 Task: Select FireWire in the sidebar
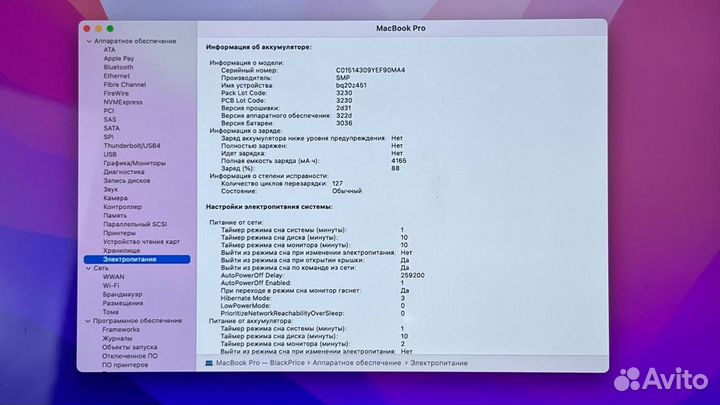pyautogui.click(x=116, y=93)
